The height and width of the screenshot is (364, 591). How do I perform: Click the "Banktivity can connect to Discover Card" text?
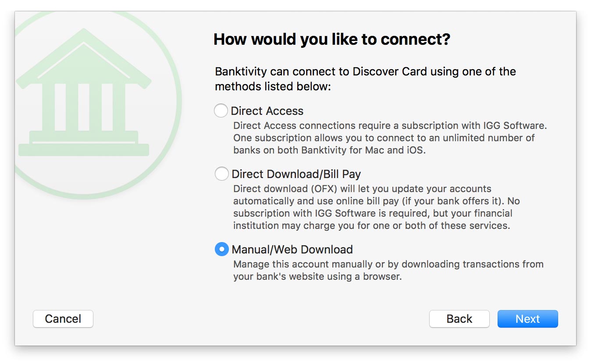coord(365,71)
